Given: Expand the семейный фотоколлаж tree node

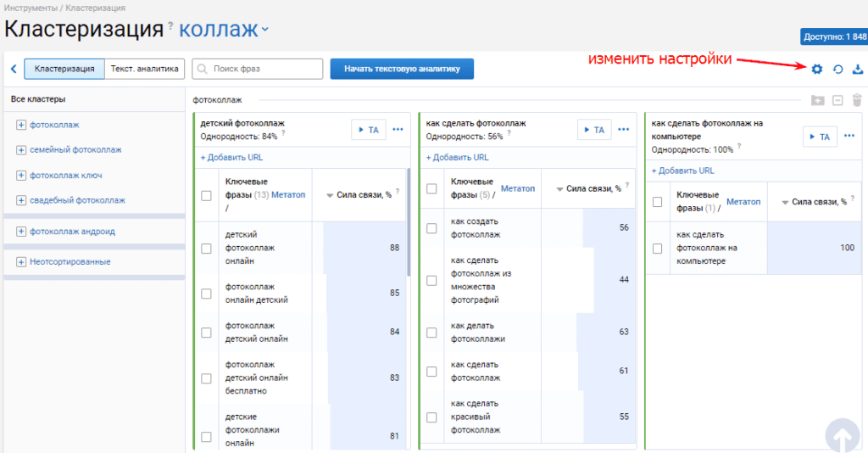Looking at the screenshot, I should [21, 150].
